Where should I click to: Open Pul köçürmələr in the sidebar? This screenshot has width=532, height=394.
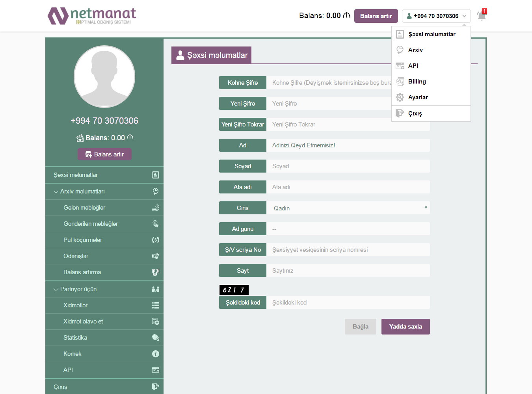pos(83,240)
